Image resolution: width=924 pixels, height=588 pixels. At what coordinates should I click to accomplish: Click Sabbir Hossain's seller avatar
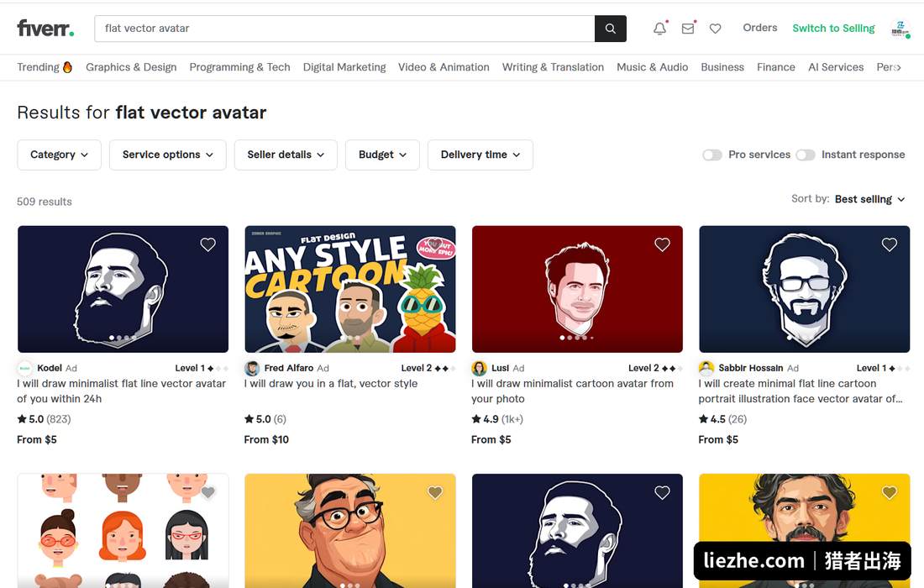pos(706,368)
